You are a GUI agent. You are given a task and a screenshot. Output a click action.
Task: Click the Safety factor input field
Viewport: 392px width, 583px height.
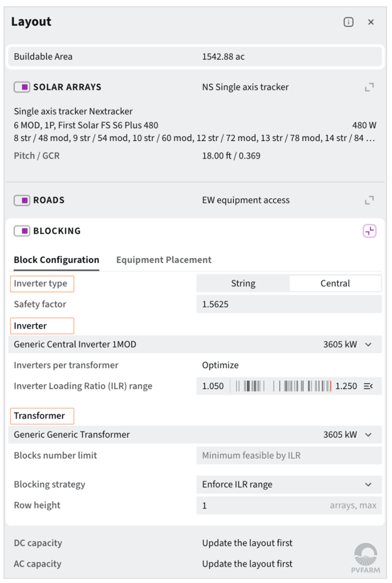pos(289,304)
